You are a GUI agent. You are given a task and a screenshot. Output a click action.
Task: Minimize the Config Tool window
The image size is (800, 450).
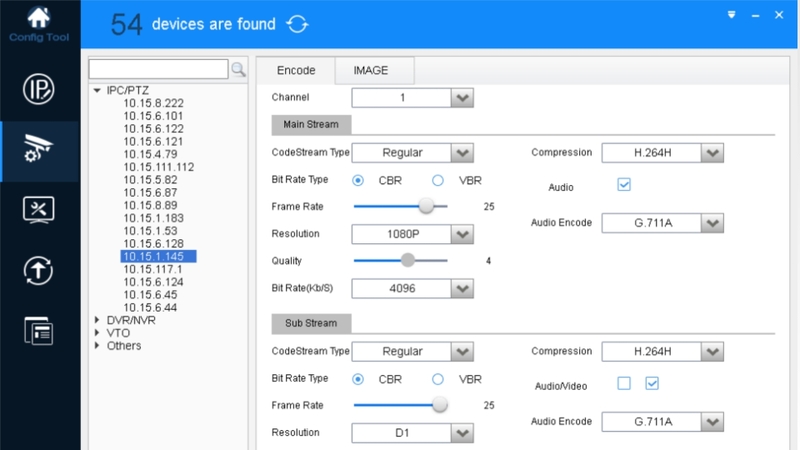(x=756, y=16)
